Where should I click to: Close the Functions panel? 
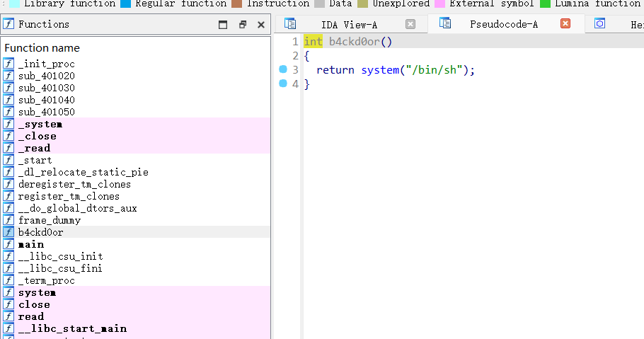click(x=260, y=24)
